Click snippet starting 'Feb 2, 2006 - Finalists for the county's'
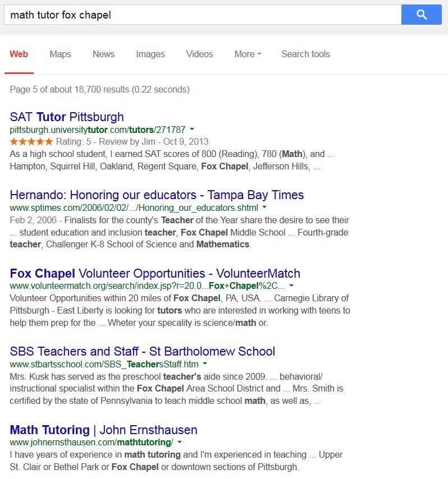The width and height of the screenshot is (448, 479). tap(179, 232)
